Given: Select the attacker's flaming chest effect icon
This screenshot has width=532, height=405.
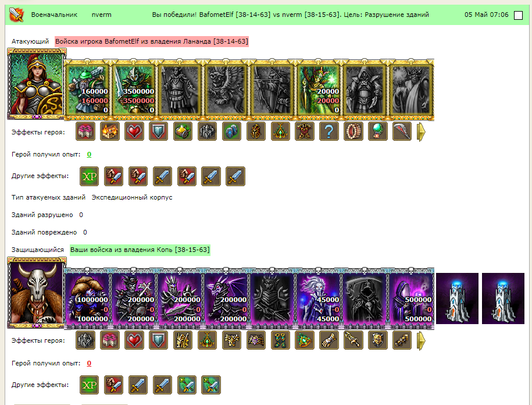Looking at the screenshot, I should [109, 132].
